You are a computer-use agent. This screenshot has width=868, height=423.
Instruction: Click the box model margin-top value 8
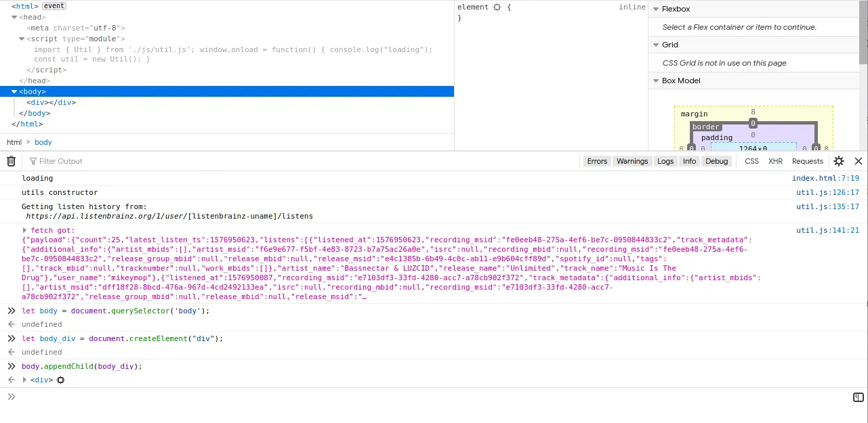753,112
